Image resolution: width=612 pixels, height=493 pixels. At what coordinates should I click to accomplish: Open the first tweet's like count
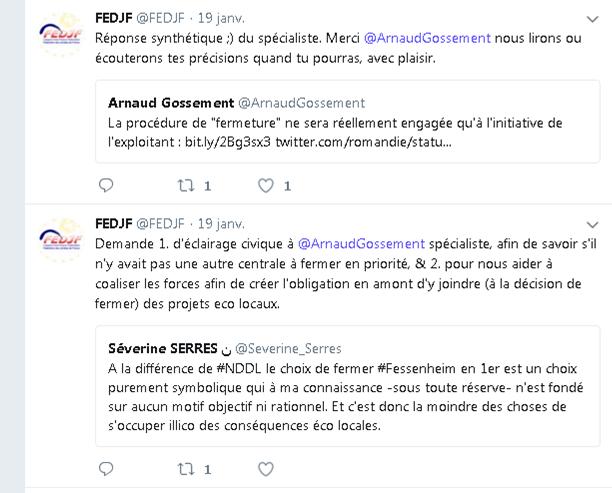click(x=287, y=186)
